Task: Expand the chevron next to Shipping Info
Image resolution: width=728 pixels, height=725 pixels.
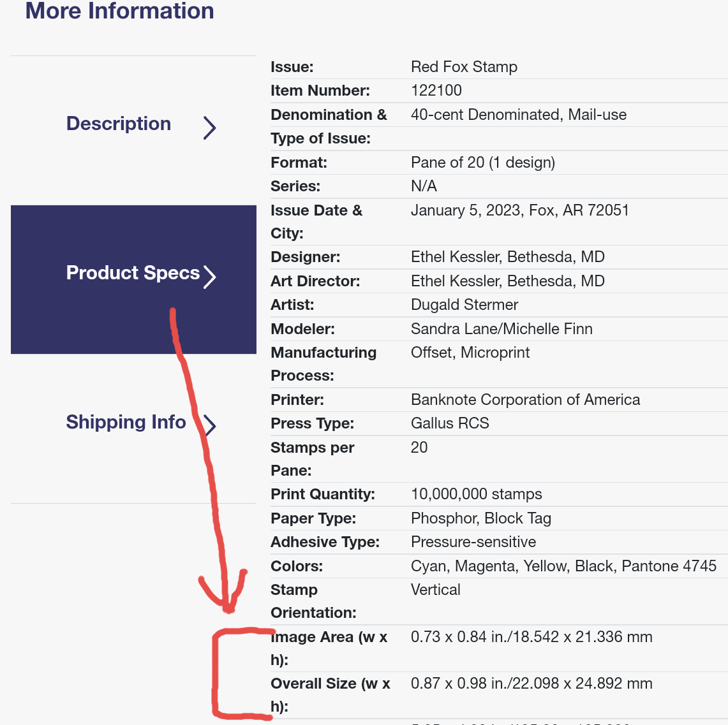Action: 210,426
